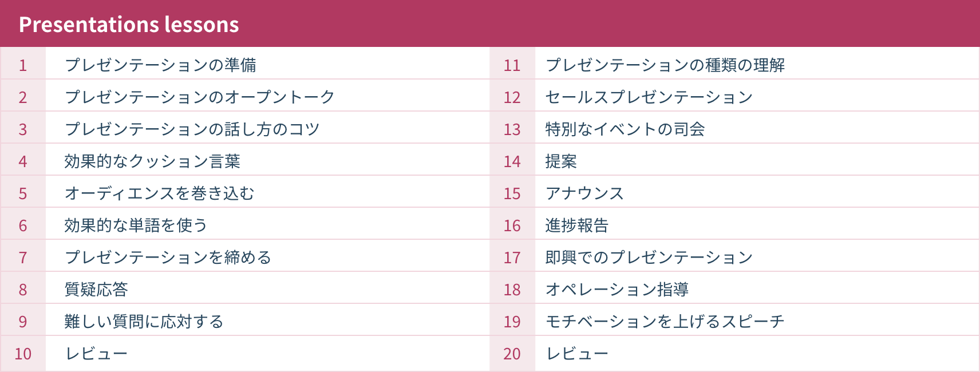The width and height of the screenshot is (980, 372).
Task: Click the Presentations lessons header title
Action: (129, 25)
